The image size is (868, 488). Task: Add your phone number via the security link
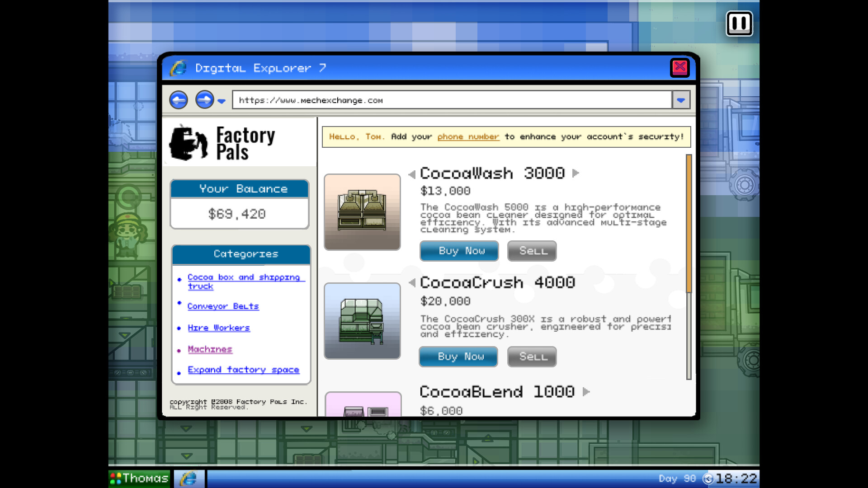(x=468, y=136)
